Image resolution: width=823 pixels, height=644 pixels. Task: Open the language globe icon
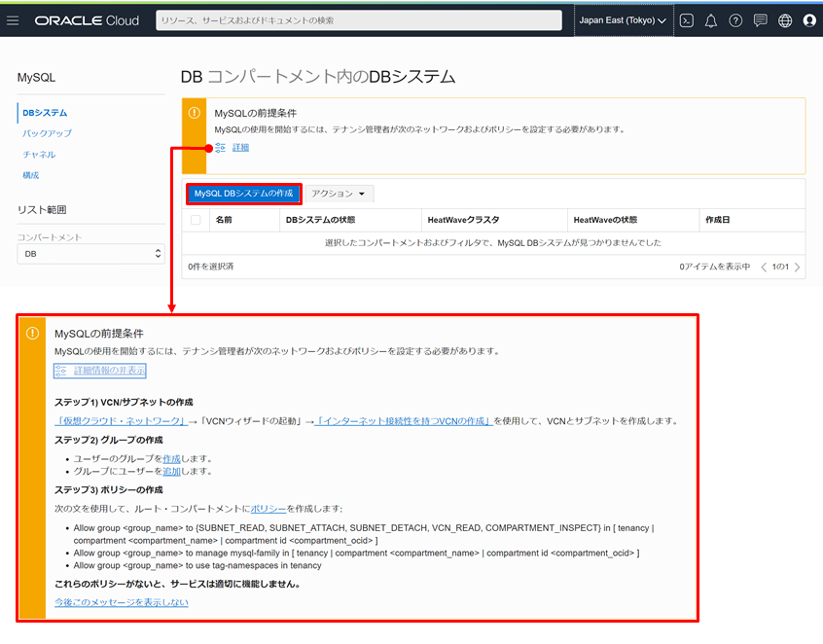(x=785, y=20)
